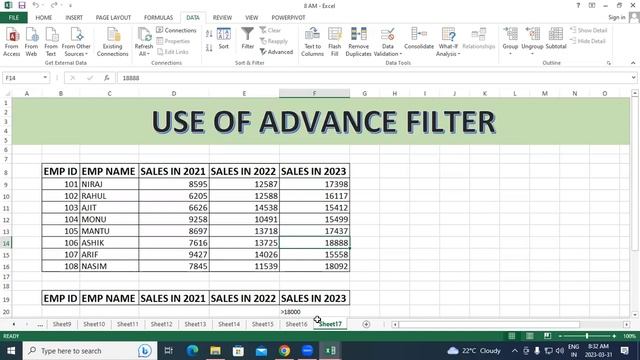Click the Insert Function fx icon

point(107,78)
